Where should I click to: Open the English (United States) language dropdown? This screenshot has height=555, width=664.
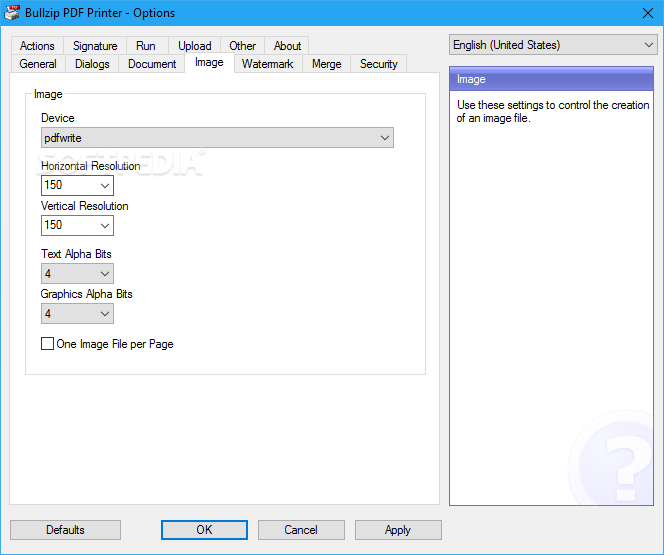pos(553,45)
